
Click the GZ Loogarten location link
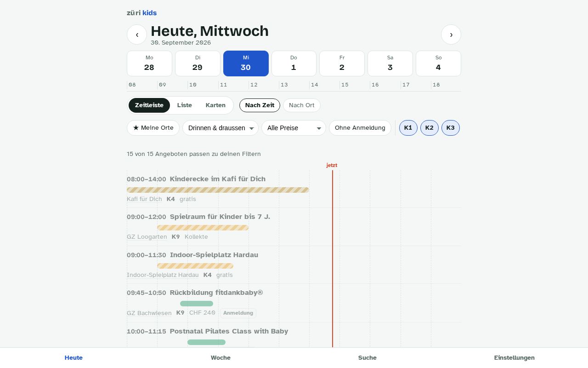(147, 237)
